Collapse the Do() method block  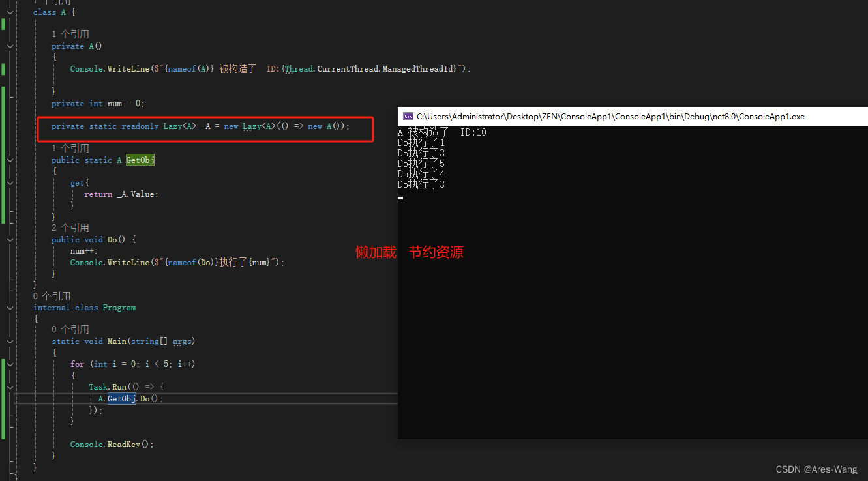tap(9, 240)
